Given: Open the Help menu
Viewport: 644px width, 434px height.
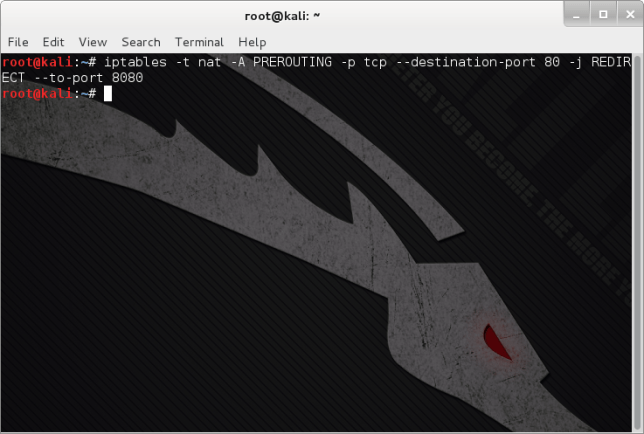Looking at the screenshot, I should pyautogui.click(x=252, y=42).
